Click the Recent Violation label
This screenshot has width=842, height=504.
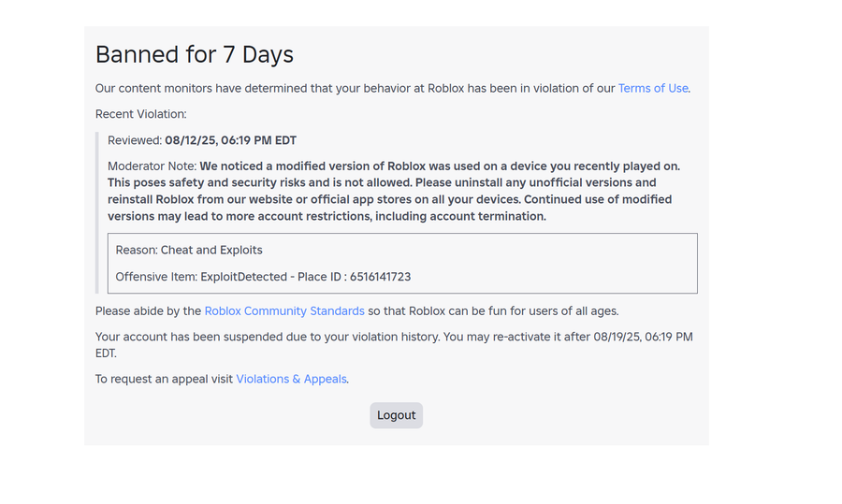pyautogui.click(x=140, y=114)
